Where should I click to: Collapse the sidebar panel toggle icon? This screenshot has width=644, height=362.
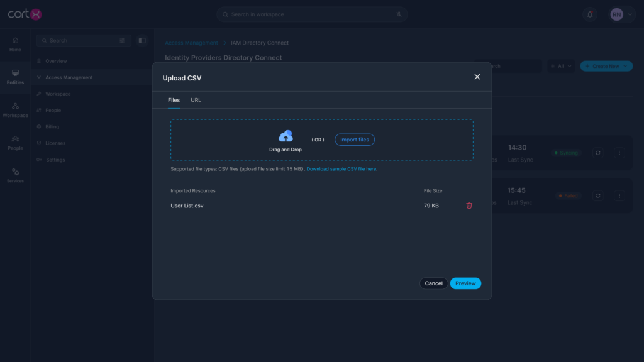(x=142, y=40)
